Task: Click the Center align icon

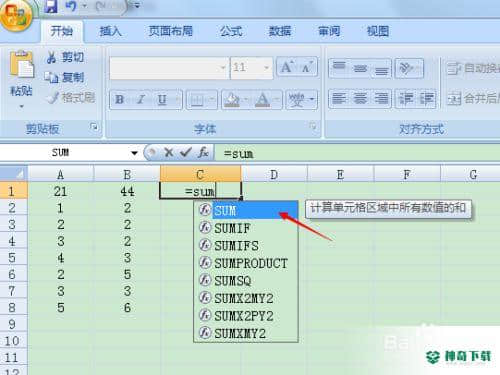Action: (x=360, y=99)
